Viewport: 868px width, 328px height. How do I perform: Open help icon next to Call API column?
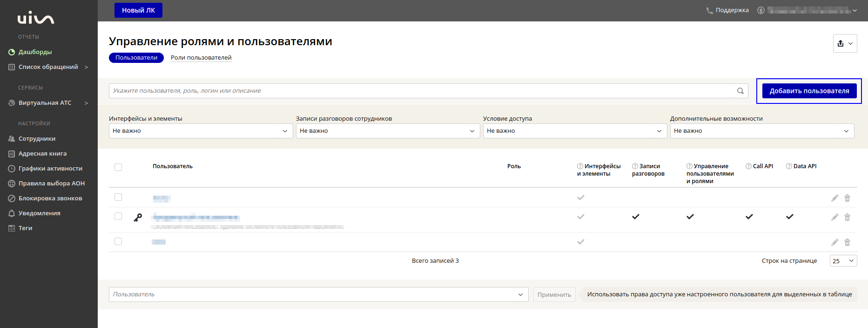point(748,166)
